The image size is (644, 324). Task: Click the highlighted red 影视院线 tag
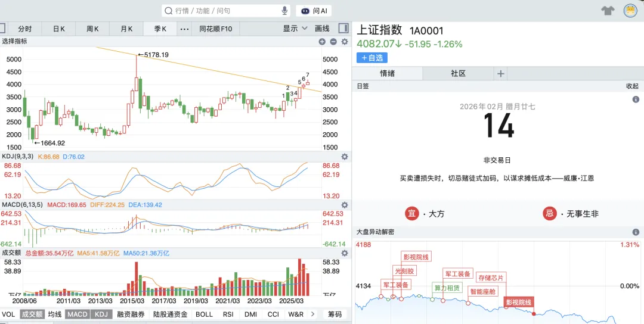click(x=519, y=303)
